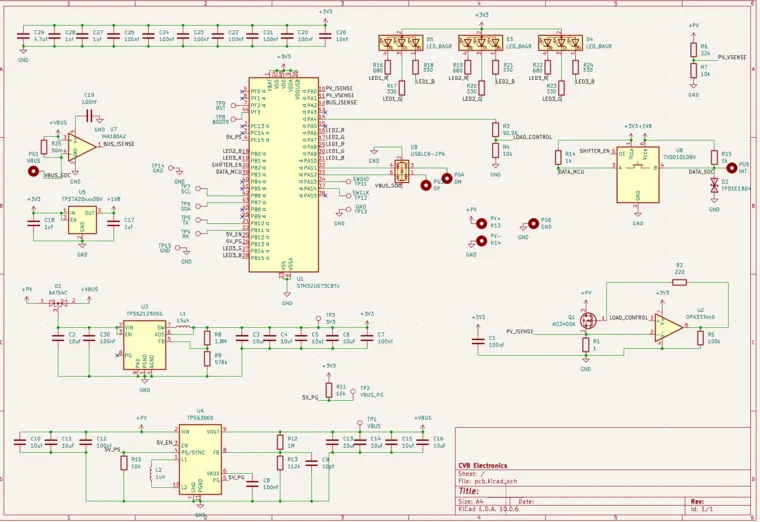Image resolution: width=760 pixels, height=522 pixels.
Task: Select the U6 TXS0101DBV level shifter symbol
Action: click(638, 174)
